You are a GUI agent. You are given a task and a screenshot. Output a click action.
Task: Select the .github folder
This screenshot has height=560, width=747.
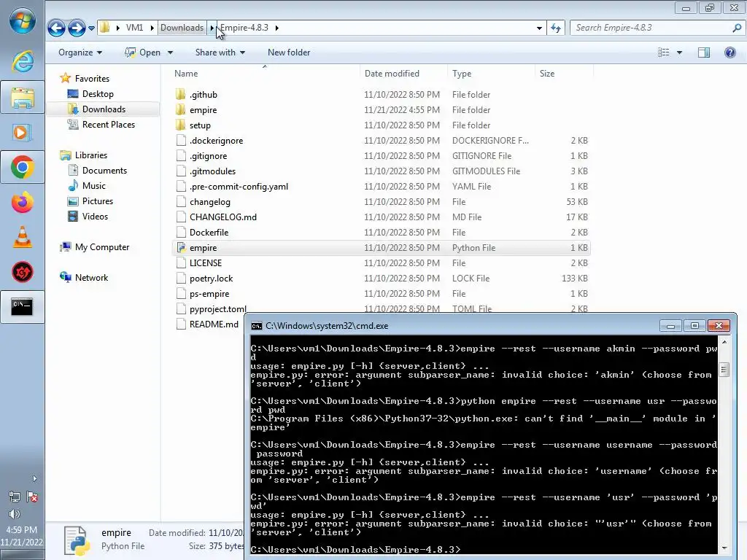coord(204,95)
